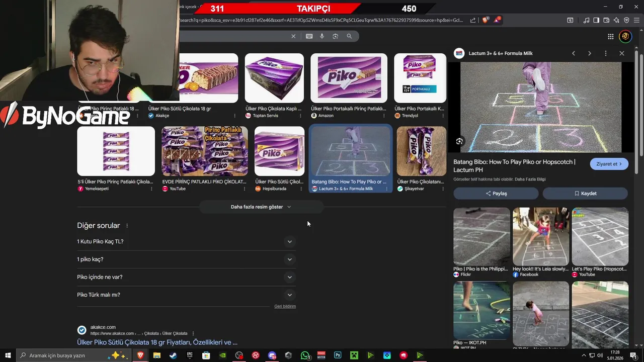The width and height of the screenshot is (644, 362).
Task: Close the image preview panel
Action: (x=622, y=53)
